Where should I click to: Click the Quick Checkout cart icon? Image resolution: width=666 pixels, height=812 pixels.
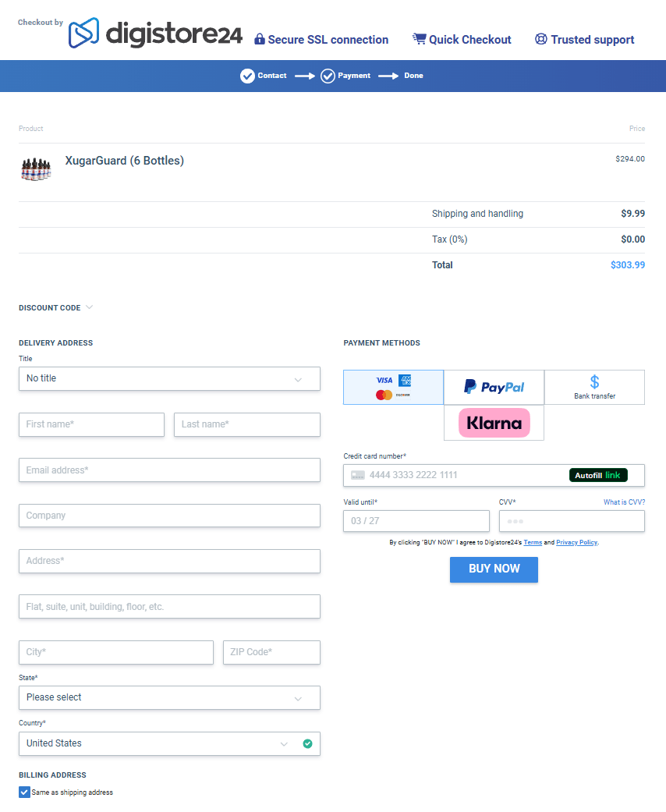[x=418, y=38]
